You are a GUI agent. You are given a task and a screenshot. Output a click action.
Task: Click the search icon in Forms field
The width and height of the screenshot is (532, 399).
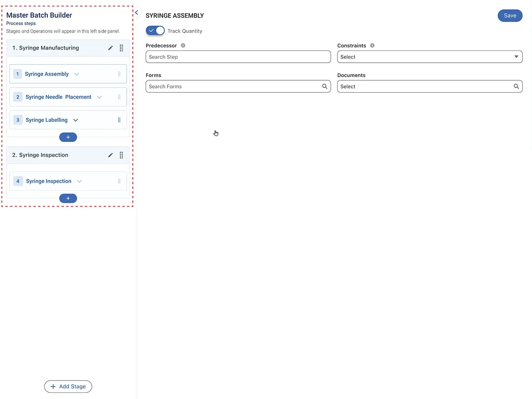(325, 86)
